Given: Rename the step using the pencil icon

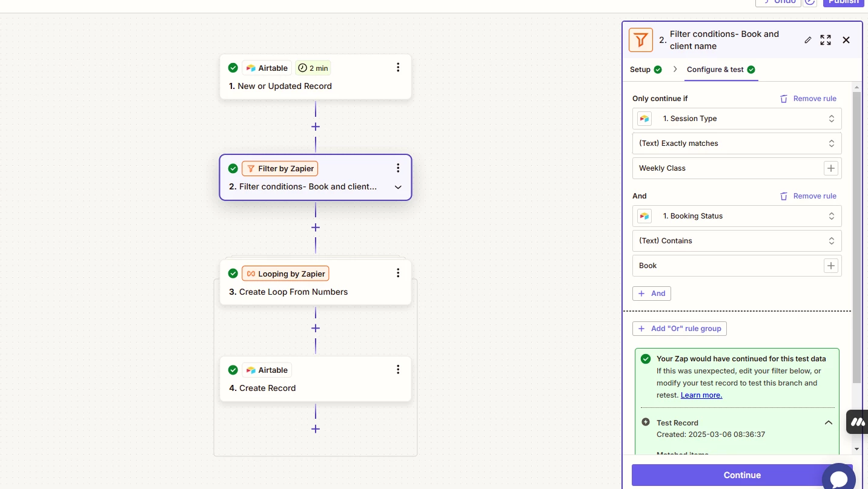Looking at the screenshot, I should point(807,40).
